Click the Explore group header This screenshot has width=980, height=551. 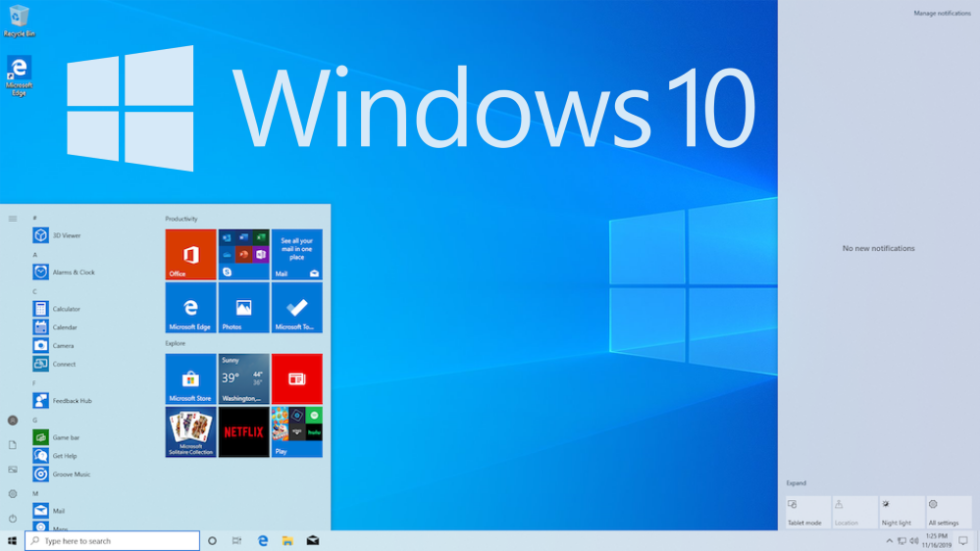coord(175,343)
